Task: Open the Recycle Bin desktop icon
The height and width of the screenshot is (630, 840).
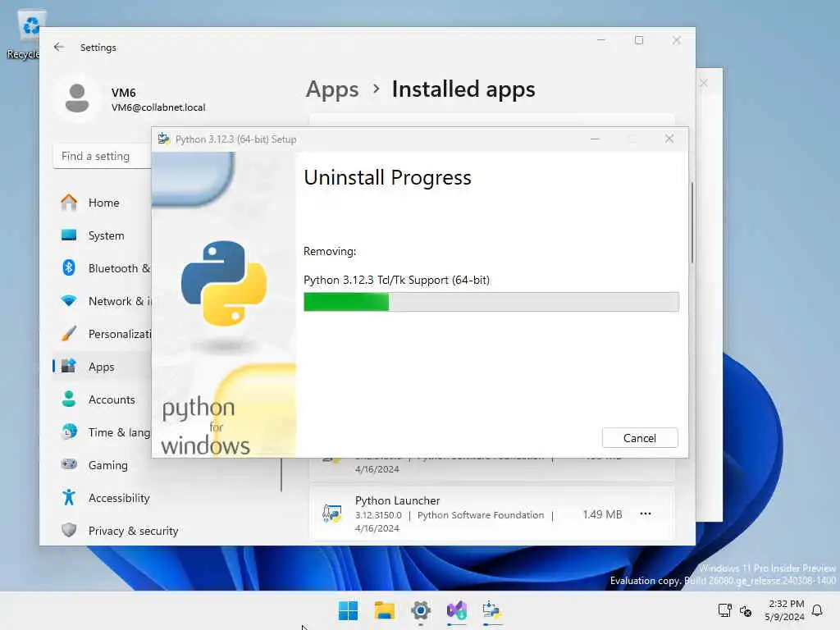Action: coord(27,34)
